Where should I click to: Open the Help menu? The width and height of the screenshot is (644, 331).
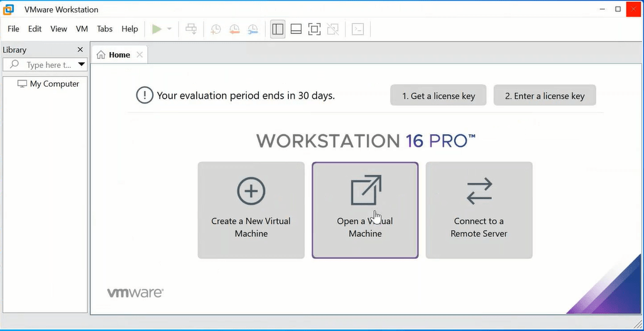(130, 29)
